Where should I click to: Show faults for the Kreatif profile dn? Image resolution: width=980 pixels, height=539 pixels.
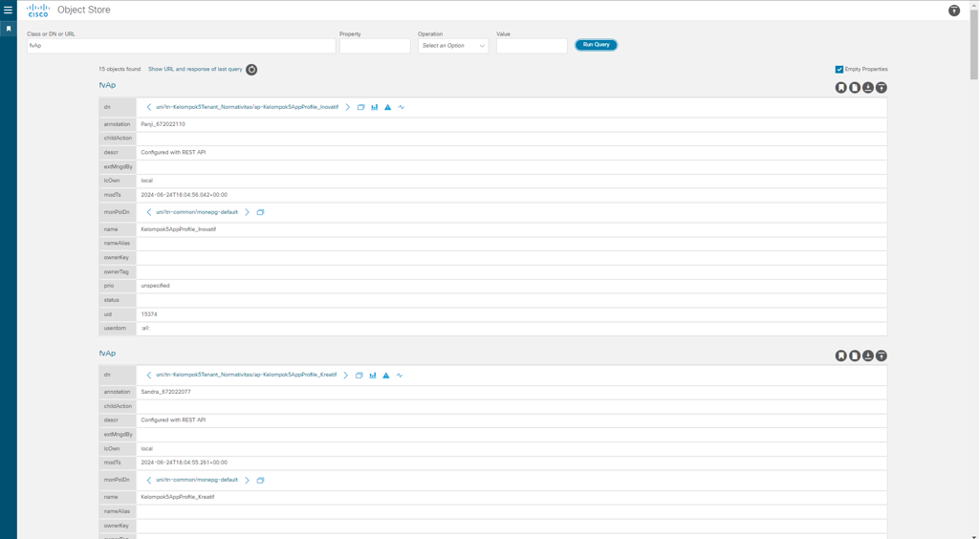click(x=386, y=376)
